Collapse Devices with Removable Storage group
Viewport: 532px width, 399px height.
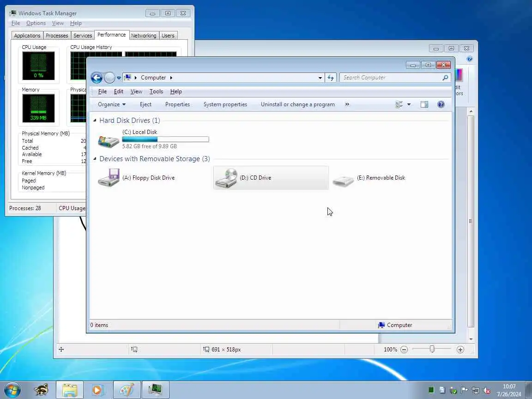pyautogui.click(x=95, y=158)
